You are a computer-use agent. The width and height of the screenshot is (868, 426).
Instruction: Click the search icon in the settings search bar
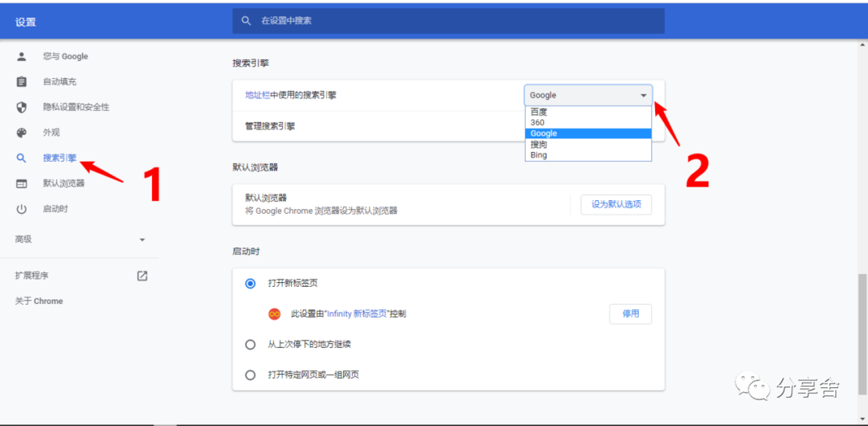(x=247, y=21)
